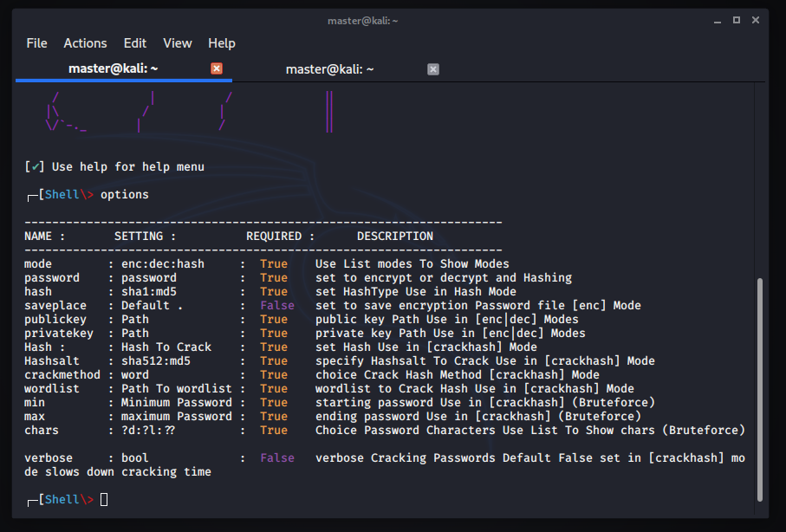Click the 'verbose' option name
786x532 pixels.
(49, 457)
